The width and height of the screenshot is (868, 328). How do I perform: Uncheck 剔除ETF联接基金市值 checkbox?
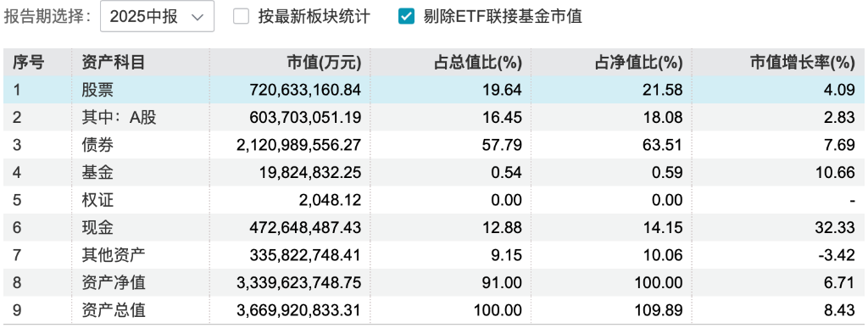click(406, 17)
